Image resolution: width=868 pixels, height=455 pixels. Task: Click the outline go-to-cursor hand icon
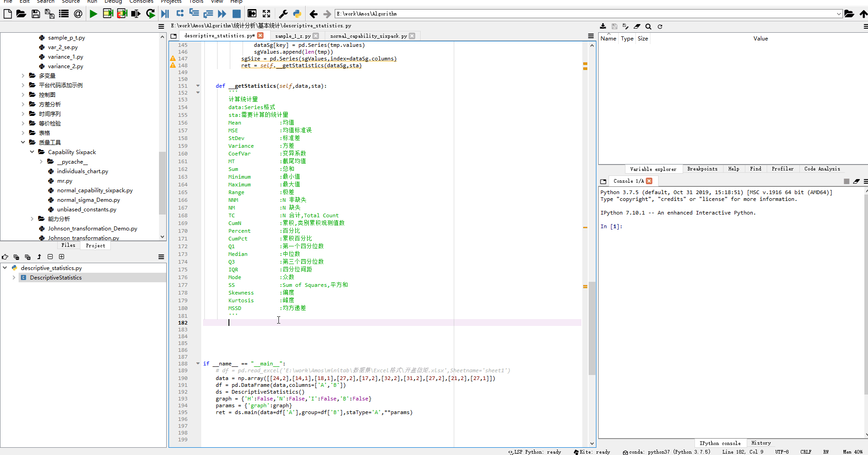[x=5, y=257]
